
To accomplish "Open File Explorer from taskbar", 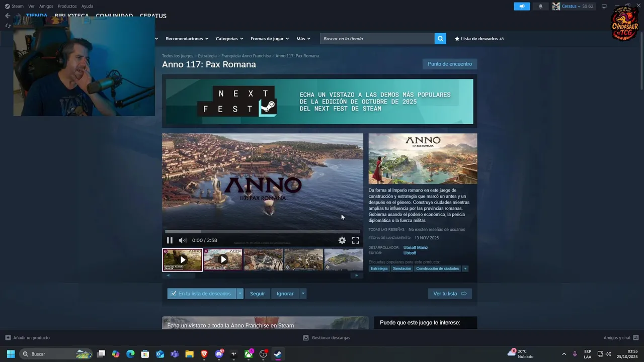I will 189,354.
